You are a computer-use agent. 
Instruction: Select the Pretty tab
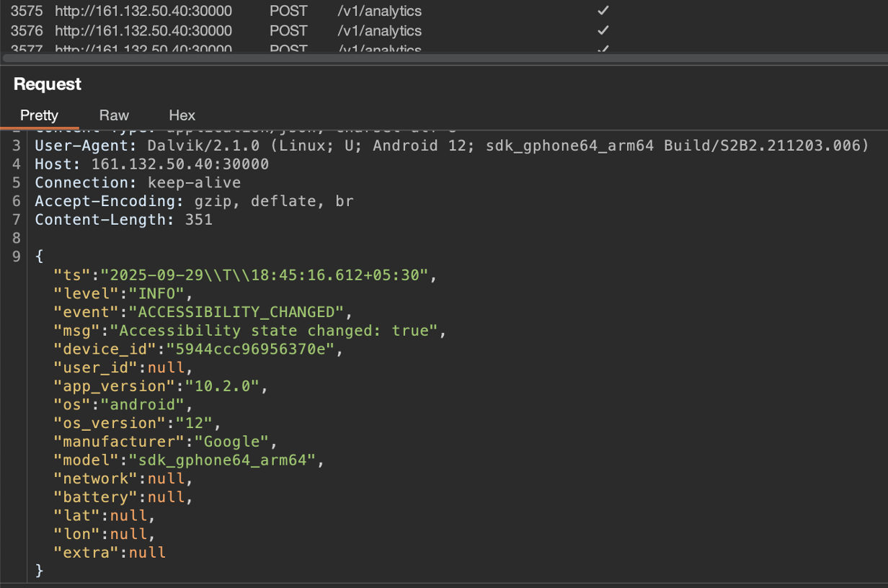(39, 115)
